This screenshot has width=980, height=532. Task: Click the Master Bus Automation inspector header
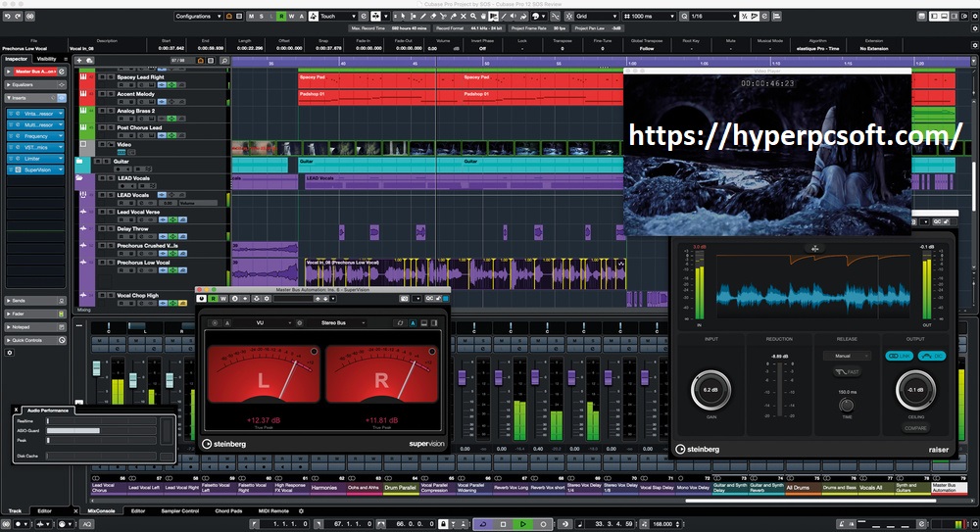tap(35, 72)
